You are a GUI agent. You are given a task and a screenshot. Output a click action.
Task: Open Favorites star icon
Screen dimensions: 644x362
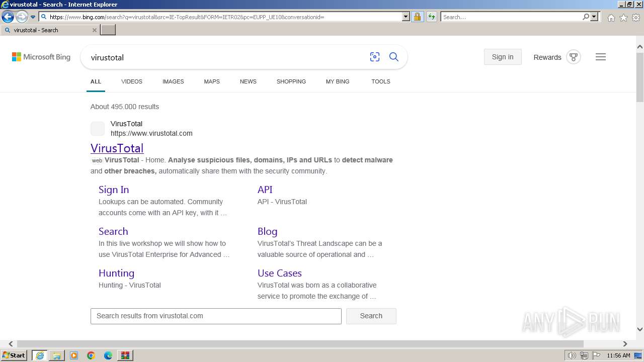click(623, 18)
